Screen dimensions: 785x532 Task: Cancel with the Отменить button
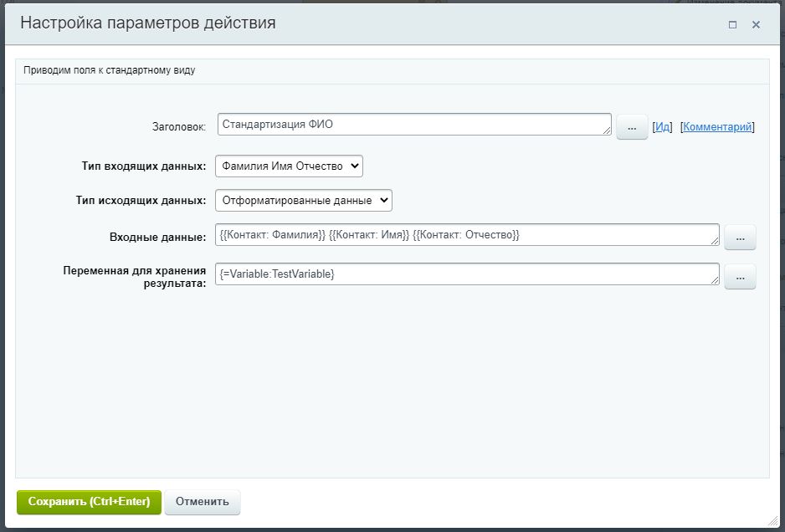[201, 502]
